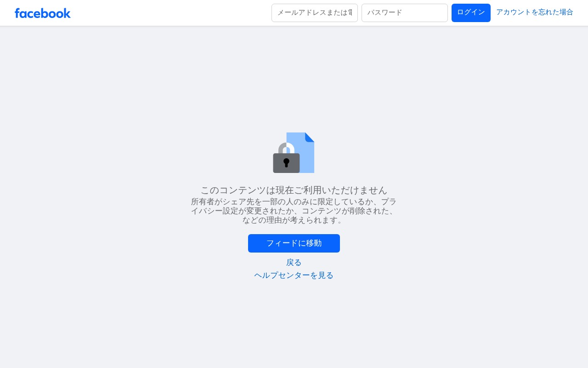
Task: Open the アカウントを忘れた場合 link
Action: [535, 12]
